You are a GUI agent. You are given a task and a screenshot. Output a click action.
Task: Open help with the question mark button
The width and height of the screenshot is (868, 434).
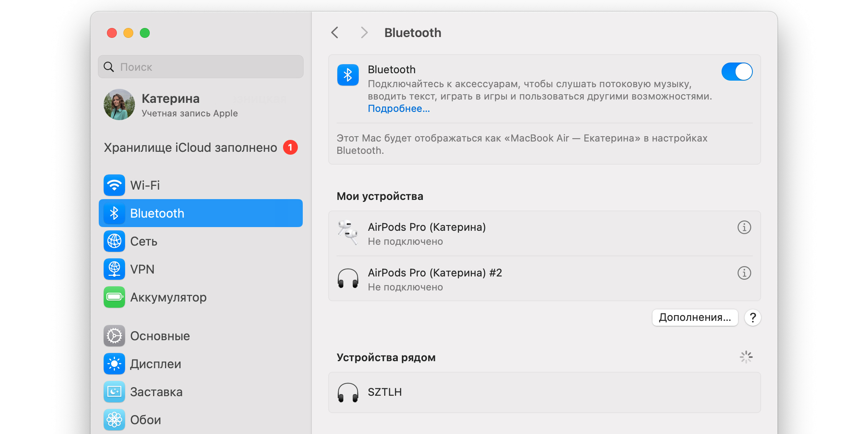click(753, 318)
